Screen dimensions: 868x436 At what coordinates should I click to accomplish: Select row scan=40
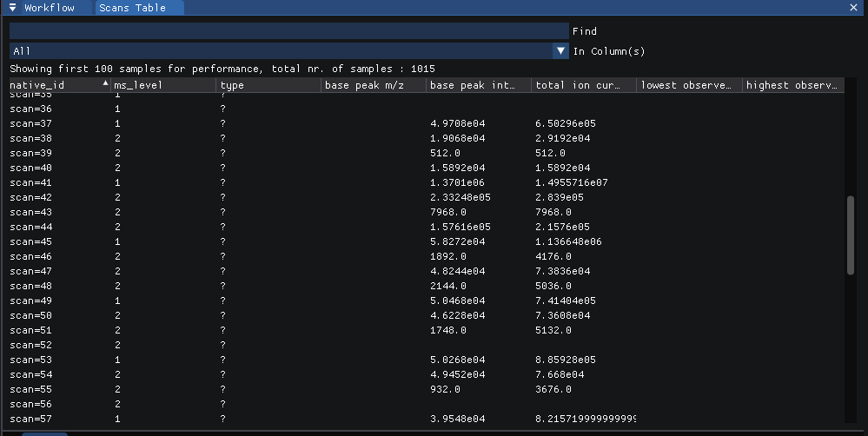pyautogui.click(x=427, y=168)
